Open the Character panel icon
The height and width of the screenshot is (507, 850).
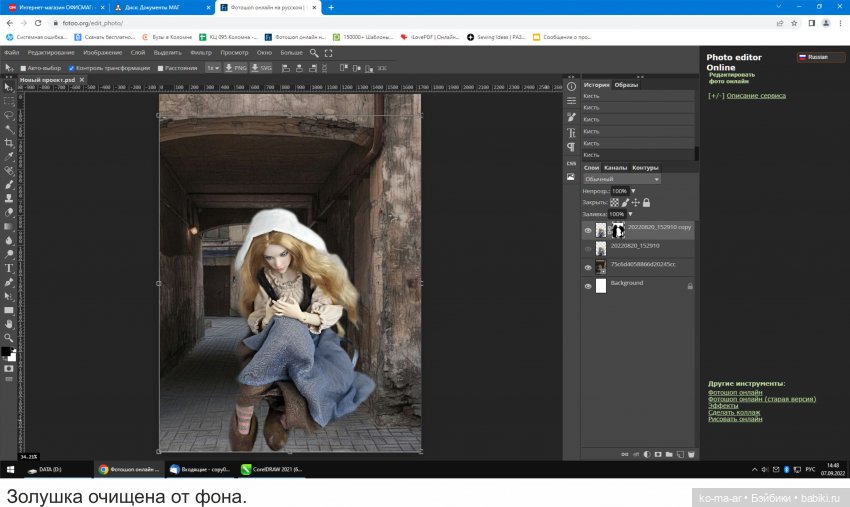571,133
